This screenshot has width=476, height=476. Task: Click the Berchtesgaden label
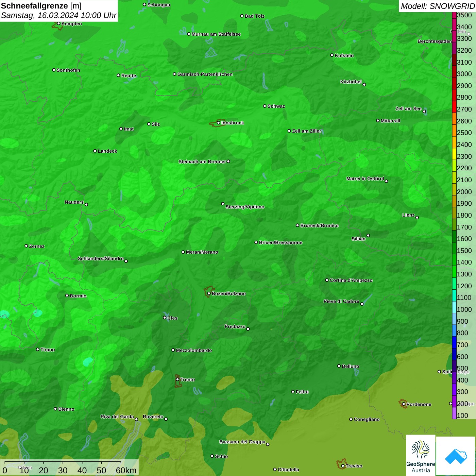coord(435,41)
